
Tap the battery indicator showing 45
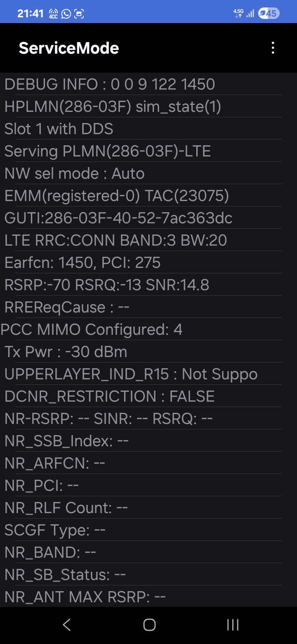tap(269, 13)
